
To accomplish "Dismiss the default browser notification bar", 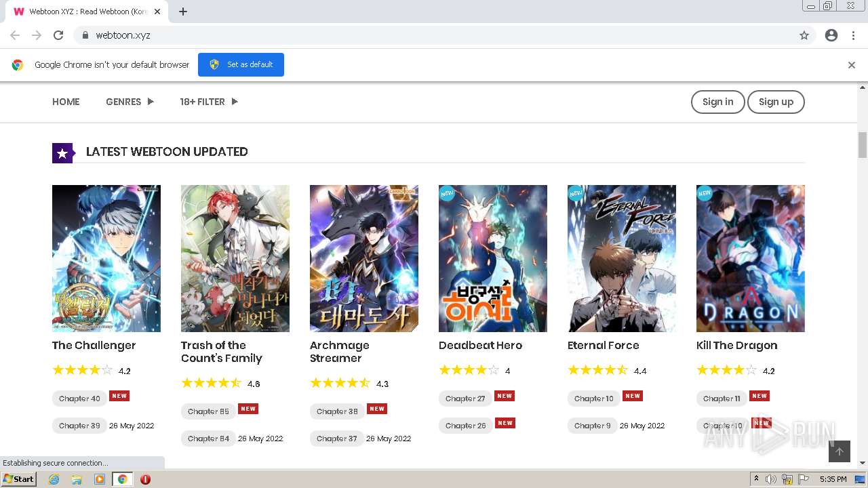I will (852, 65).
